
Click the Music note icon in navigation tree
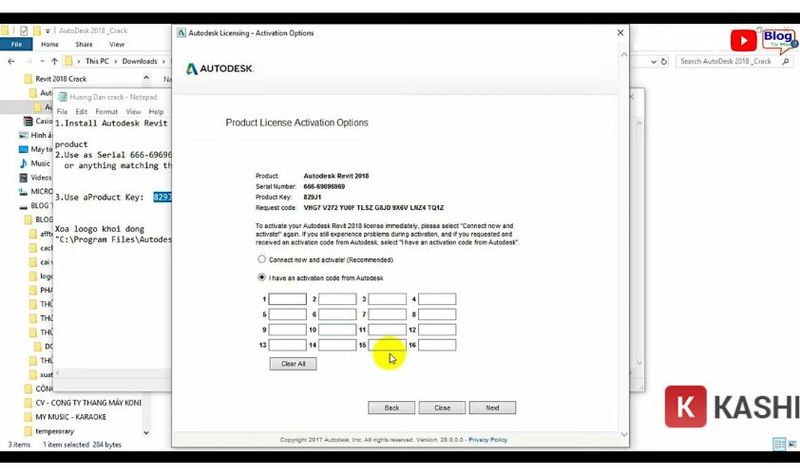(23, 163)
